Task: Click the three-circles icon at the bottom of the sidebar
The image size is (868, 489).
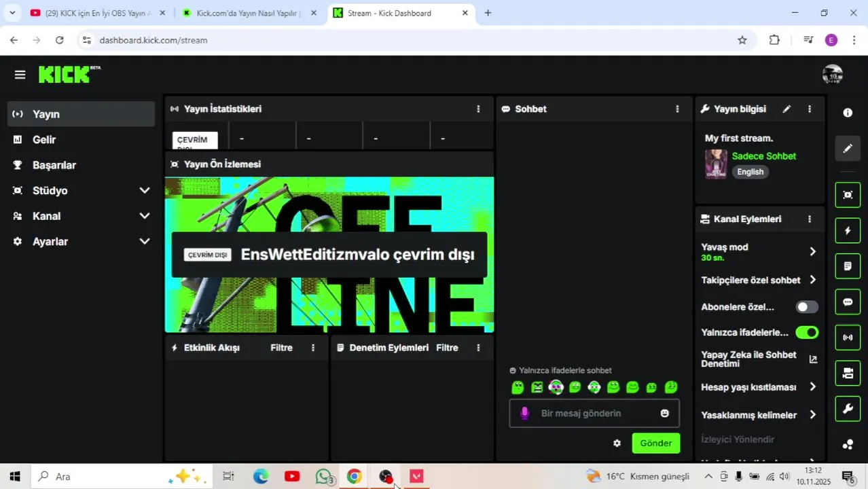Action: coord(848,445)
